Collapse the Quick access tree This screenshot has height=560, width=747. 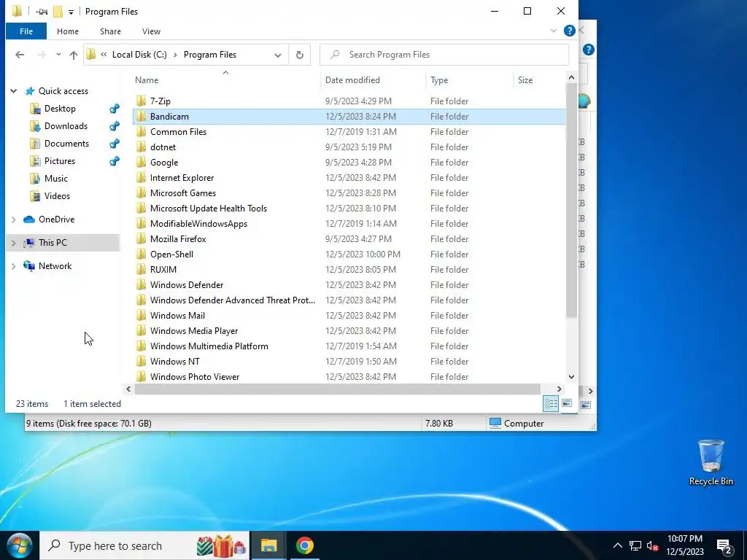click(x=14, y=91)
